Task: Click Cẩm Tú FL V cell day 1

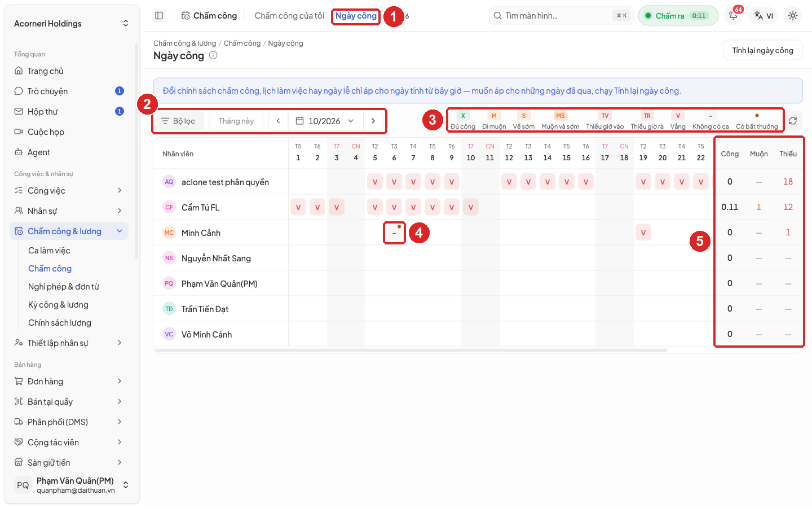Action: [x=298, y=207]
